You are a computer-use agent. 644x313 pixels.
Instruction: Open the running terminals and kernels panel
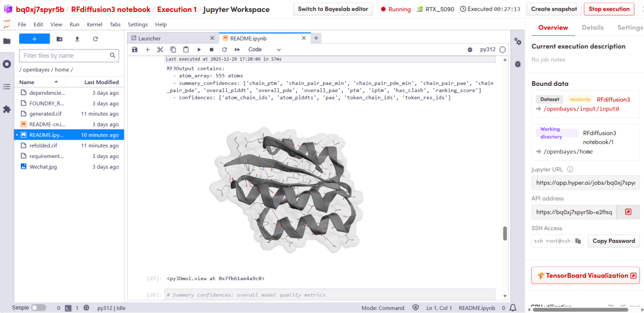pos(7,64)
